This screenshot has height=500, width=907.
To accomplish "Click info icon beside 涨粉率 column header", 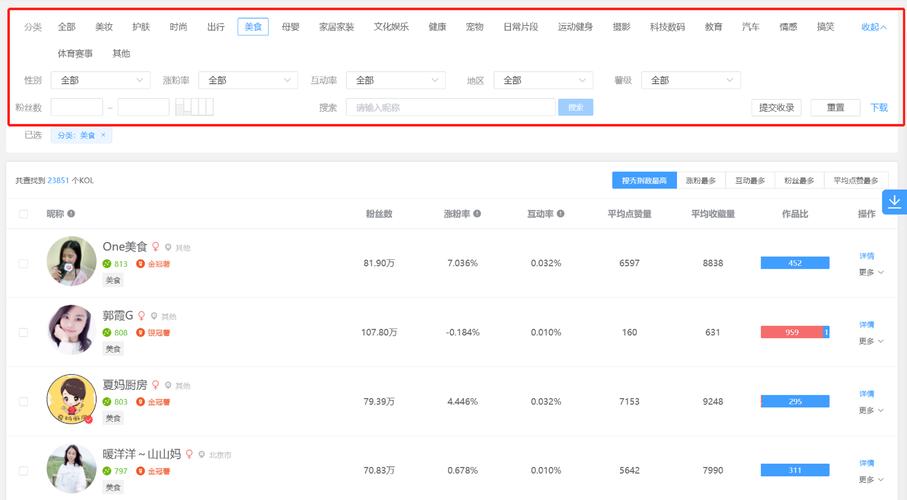I will pos(477,214).
